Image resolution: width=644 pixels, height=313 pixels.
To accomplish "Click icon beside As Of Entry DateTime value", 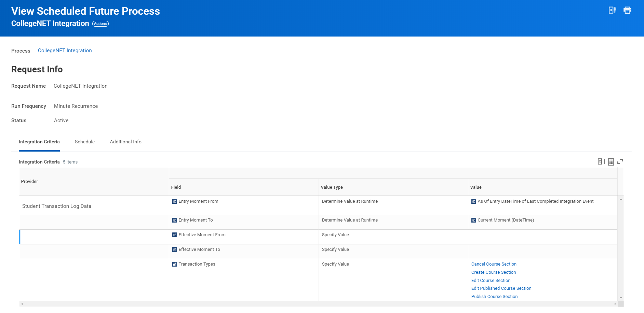I will click(x=474, y=201).
